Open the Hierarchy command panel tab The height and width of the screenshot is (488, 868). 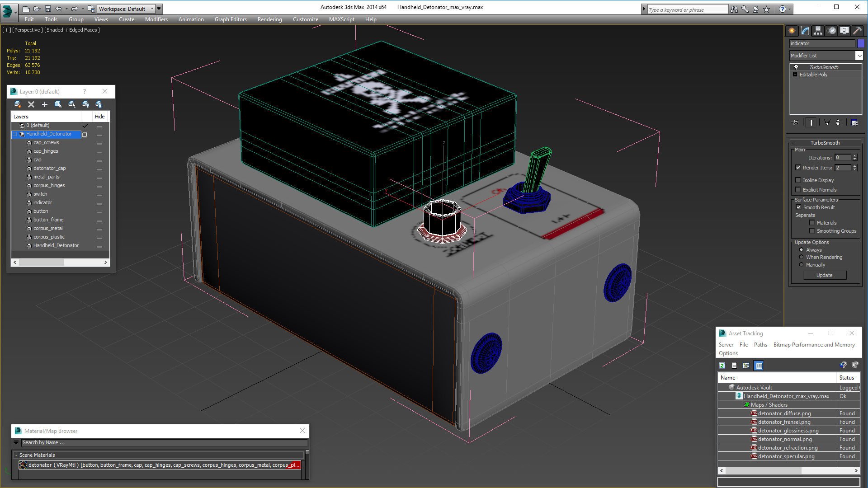818,31
